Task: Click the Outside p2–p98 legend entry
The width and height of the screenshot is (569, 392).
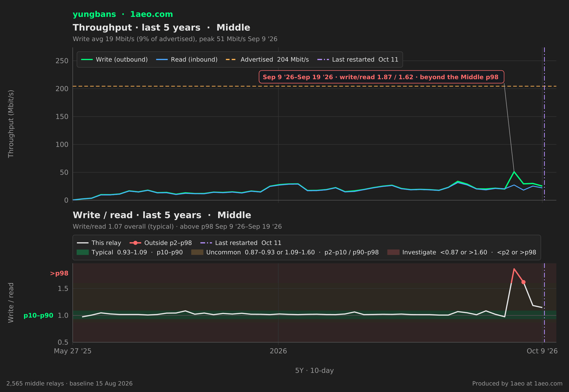Action: click(x=161, y=243)
